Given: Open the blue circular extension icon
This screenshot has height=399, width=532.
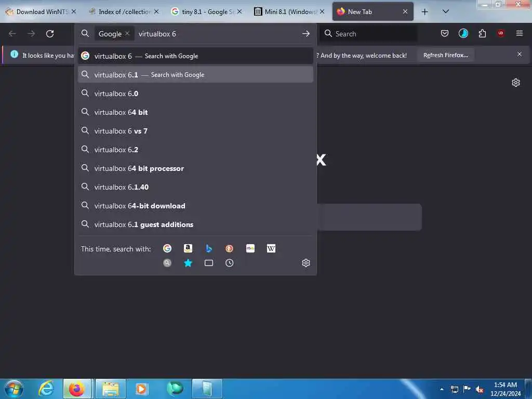Looking at the screenshot, I should click(x=463, y=33).
